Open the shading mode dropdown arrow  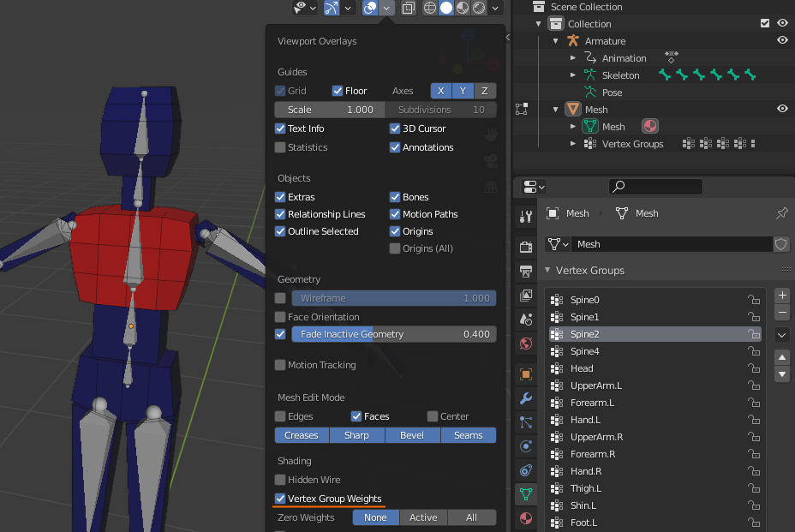[495, 7]
